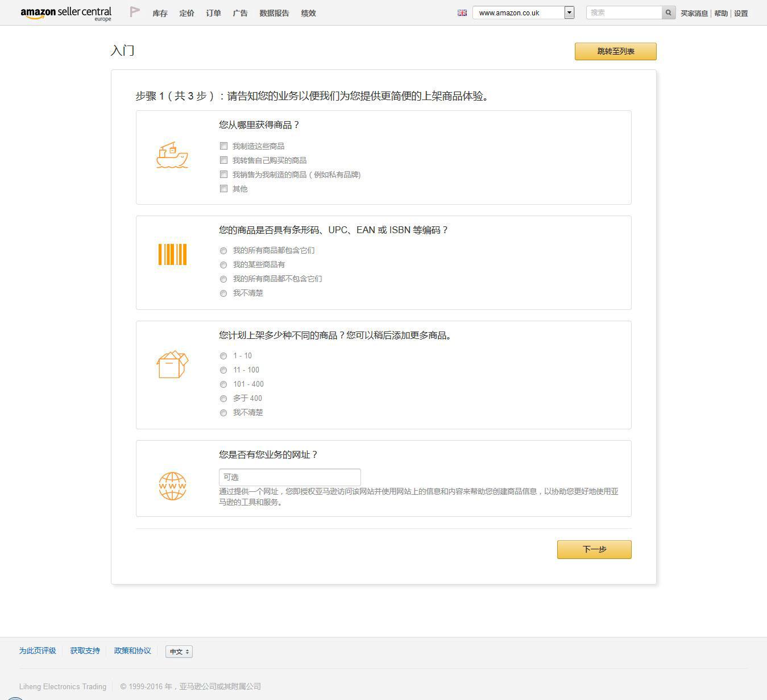Click the 可选 website URL input field
The height and width of the screenshot is (700, 767).
click(289, 477)
